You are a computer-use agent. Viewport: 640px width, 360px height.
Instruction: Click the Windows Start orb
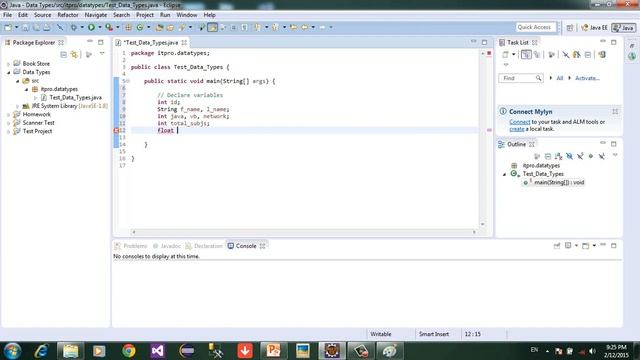coord(13,351)
